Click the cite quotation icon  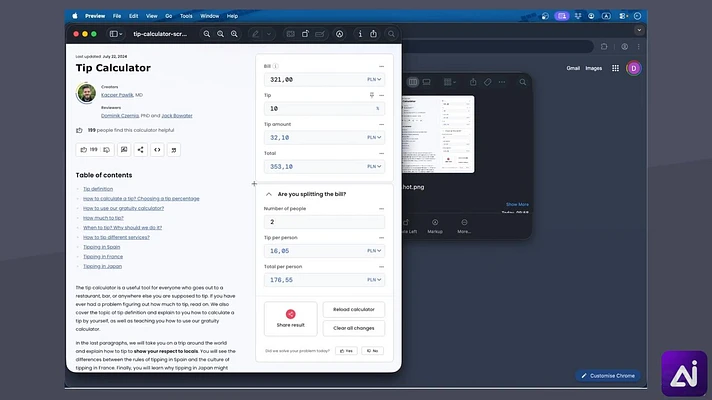(174, 149)
